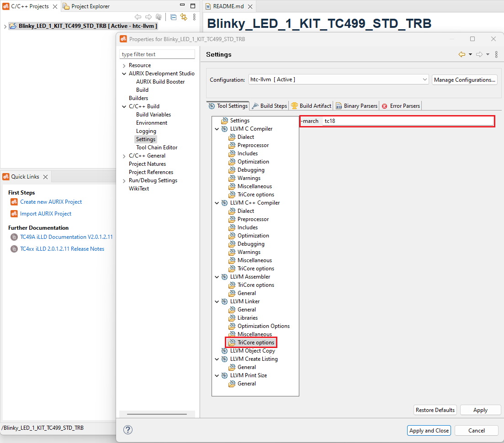Open Properties dialog kebab menu icon
This screenshot has width=504, height=443.
496,54
